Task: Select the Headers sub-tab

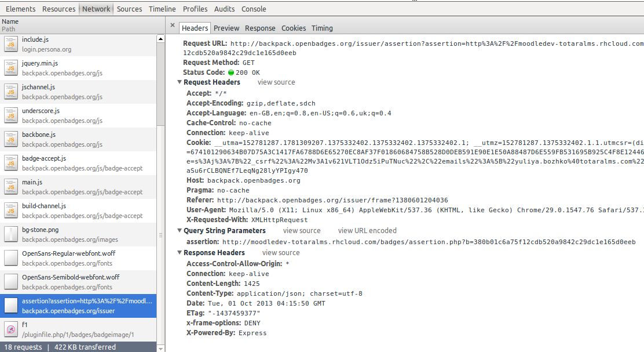Action: pos(195,28)
